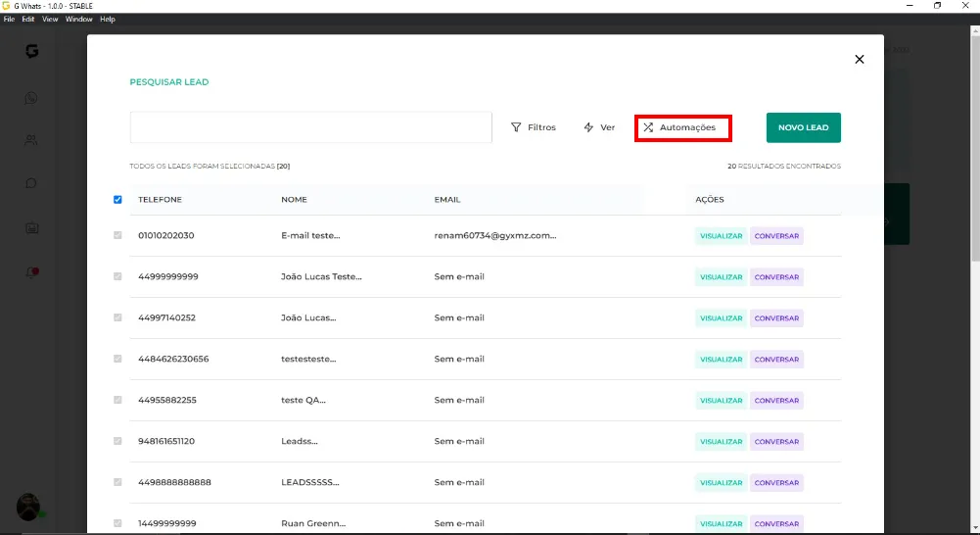This screenshot has height=535, width=980.
Task: Click VISUALIZAR for Leadss lead
Action: pyautogui.click(x=721, y=442)
